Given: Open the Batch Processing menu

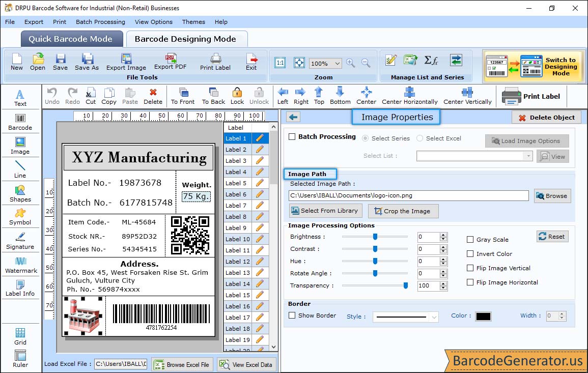Looking at the screenshot, I should (x=100, y=22).
